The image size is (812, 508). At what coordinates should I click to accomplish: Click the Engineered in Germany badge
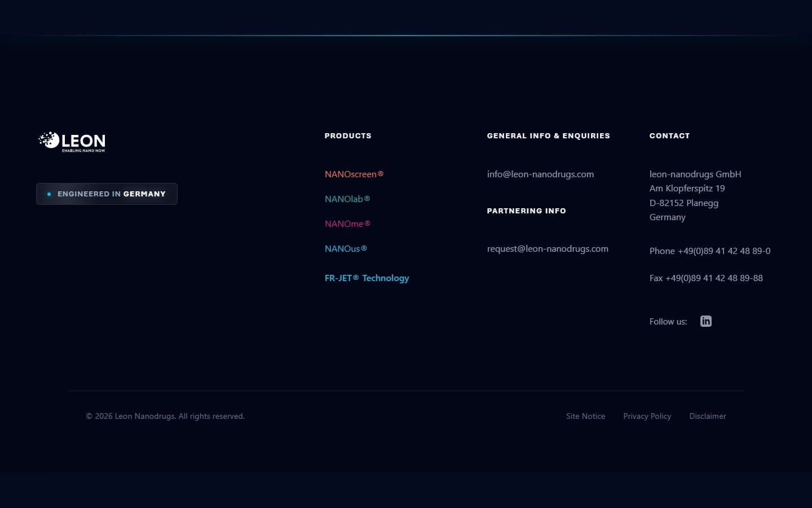tap(107, 194)
